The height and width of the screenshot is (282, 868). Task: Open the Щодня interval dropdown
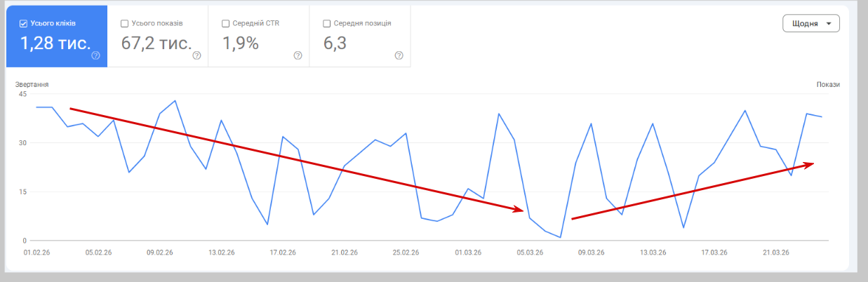[x=811, y=23]
